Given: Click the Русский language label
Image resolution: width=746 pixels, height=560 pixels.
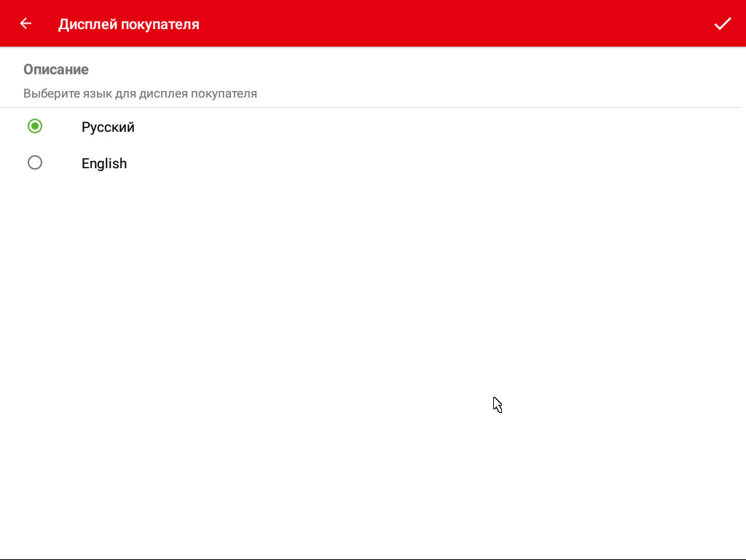Looking at the screenshot, I should point(108,127).
